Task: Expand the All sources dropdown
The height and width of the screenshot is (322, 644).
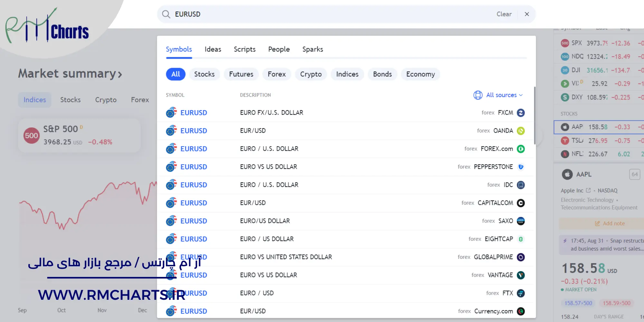Action: point(504,95)
